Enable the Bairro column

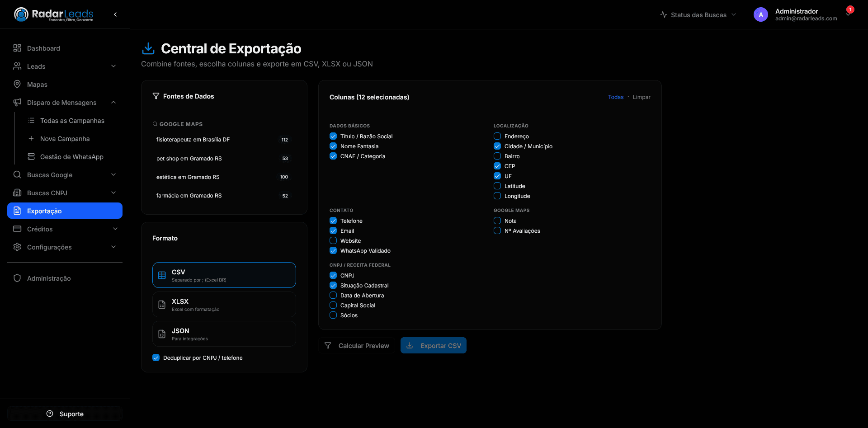coord(497,156)
